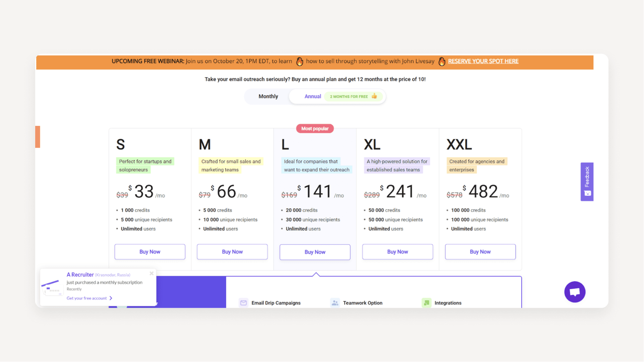The width and height of the screenshot is (644, 362).
Task: Click the flame icon before webinar link
Action: click(x=442, y=61)
